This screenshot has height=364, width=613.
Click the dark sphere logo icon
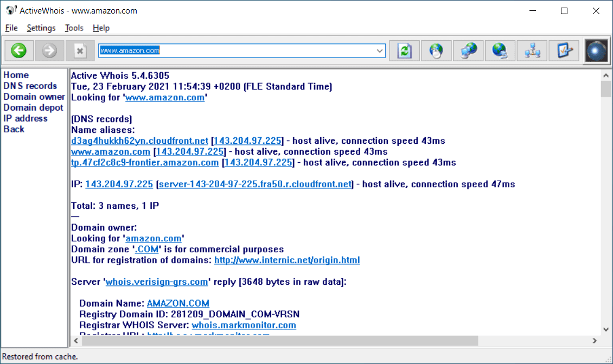click(x=596, y=50)
